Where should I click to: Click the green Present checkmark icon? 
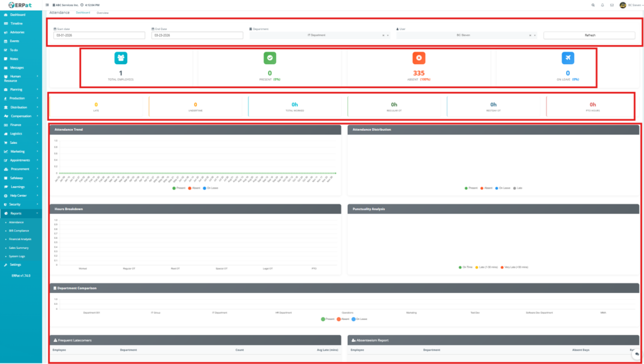pos(270,58)
